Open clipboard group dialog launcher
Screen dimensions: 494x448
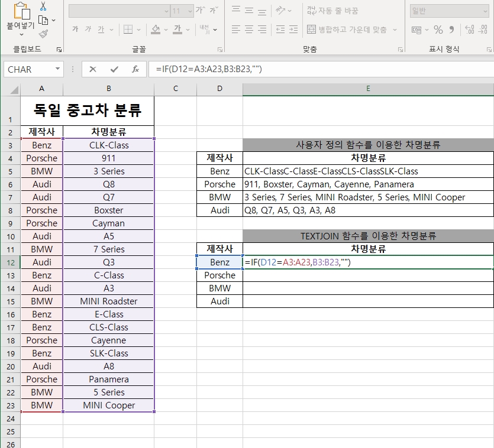(59, 50)
